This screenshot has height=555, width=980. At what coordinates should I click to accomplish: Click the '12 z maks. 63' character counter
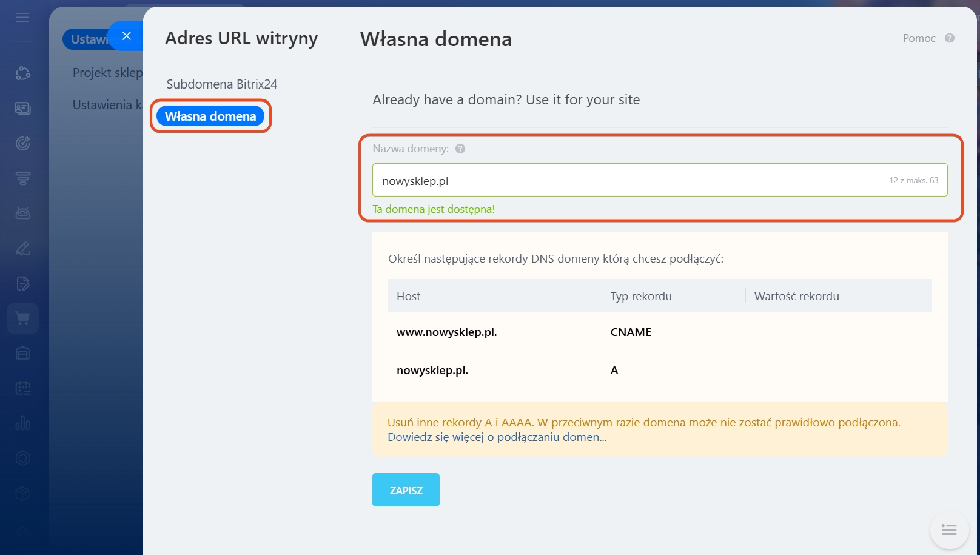click(x=913, y=180)
